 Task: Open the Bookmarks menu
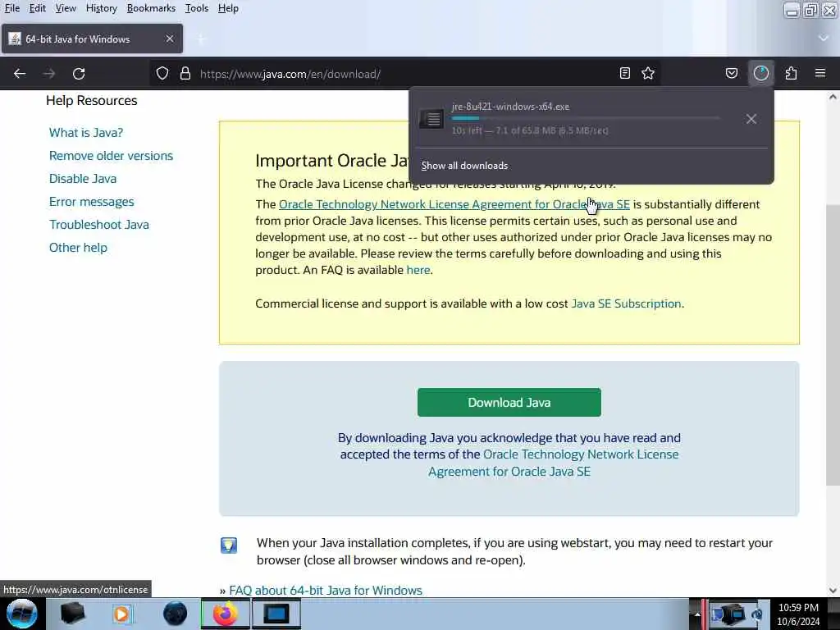[x=151, y=8]
